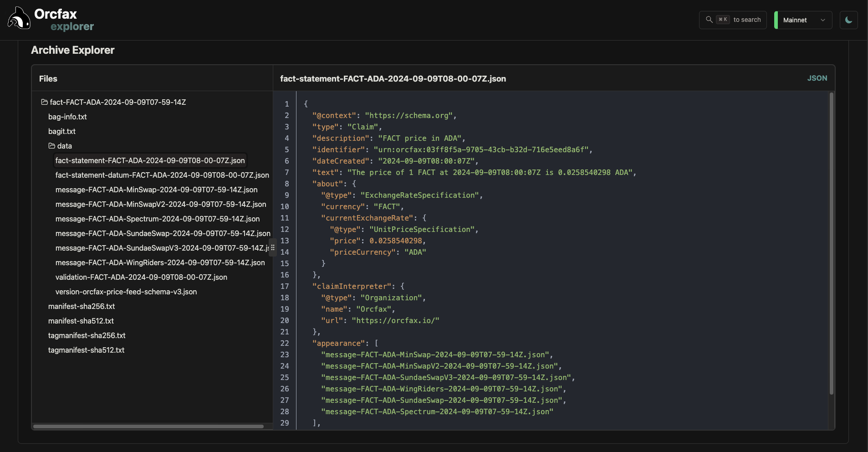Click the horizontal scrollbar in Files panel
The image size is (868, 452).
tap(148, 426)
